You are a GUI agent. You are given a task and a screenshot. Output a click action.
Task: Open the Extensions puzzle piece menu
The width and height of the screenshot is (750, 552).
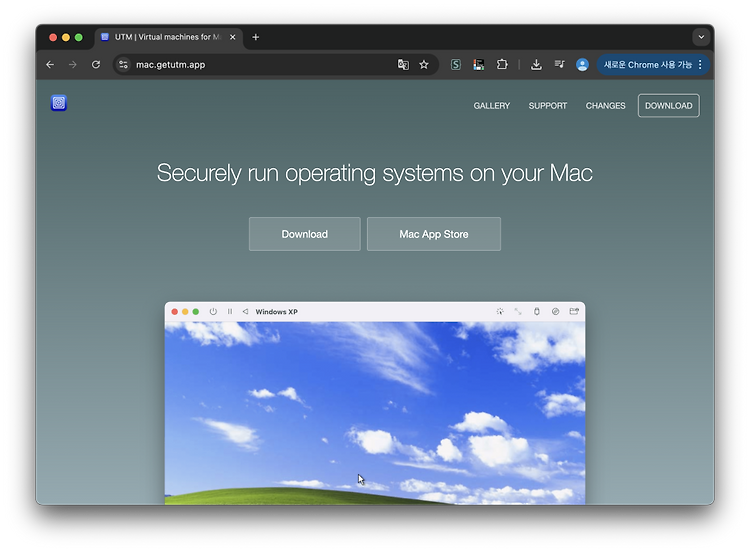502,65
